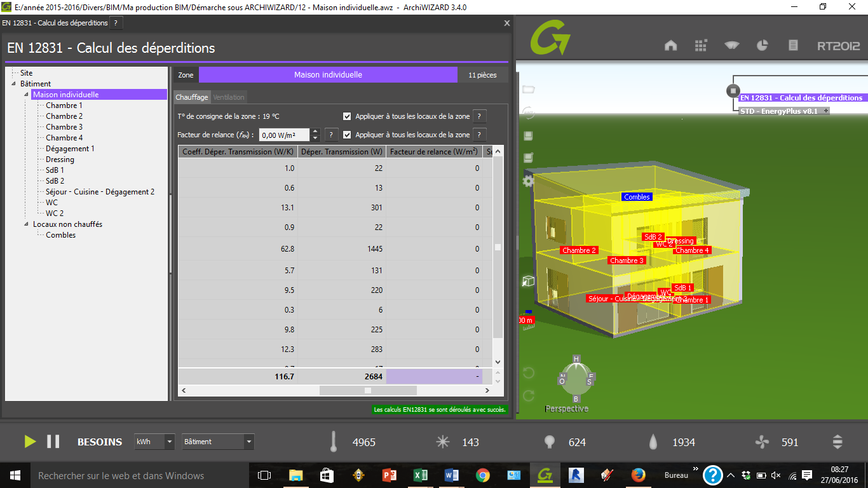The image size is (868, 488).
Task: Collapse the Bâtiment tree node
Action: pos(14,84)
